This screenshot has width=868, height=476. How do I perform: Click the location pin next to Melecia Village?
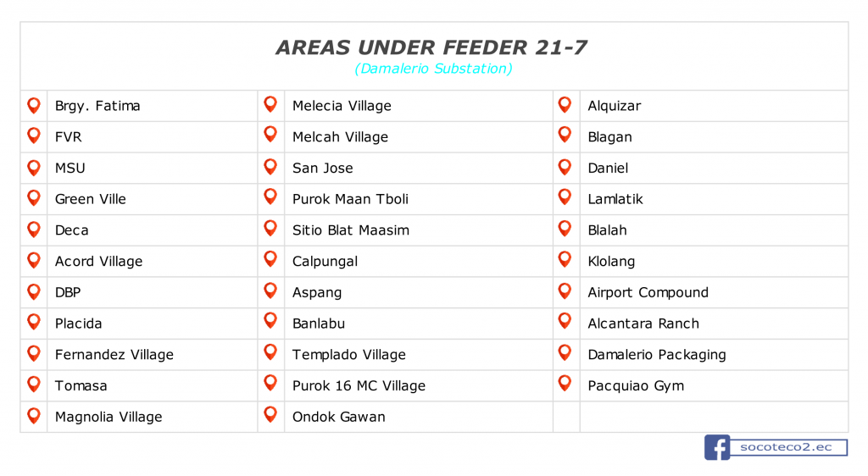(270, 104)
